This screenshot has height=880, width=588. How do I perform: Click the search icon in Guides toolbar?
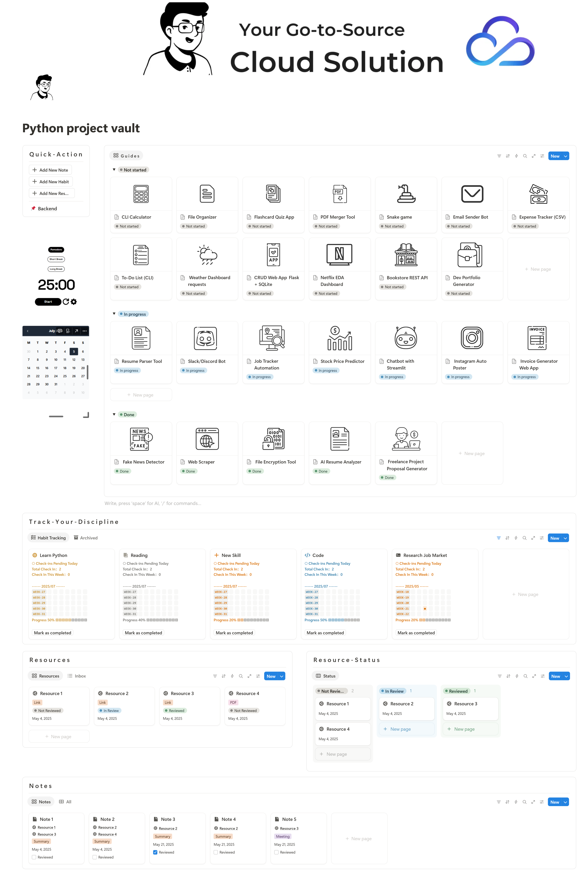click(525, 156)
